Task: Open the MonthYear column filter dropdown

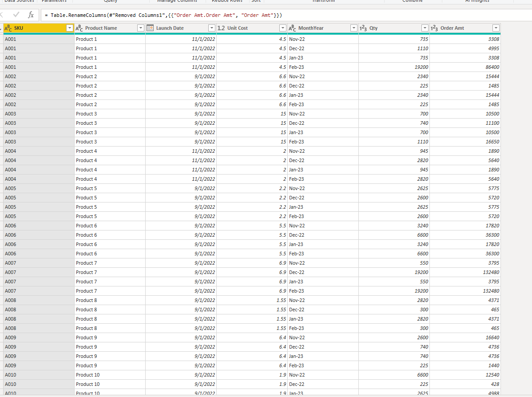Action: (353, 28)
